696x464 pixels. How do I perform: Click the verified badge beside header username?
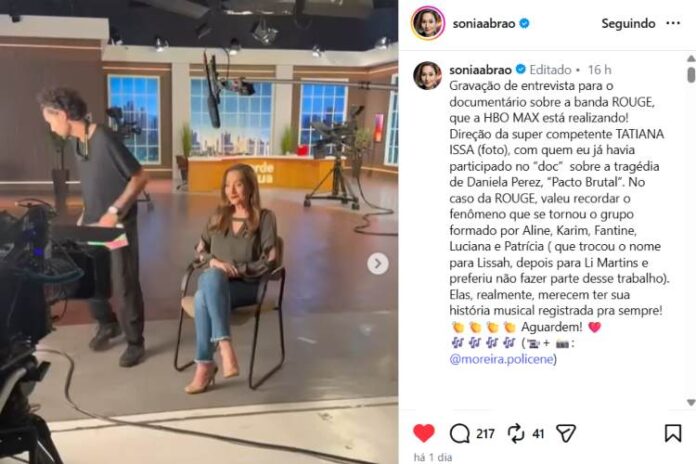pyautogui.click(x=524, y=23)
